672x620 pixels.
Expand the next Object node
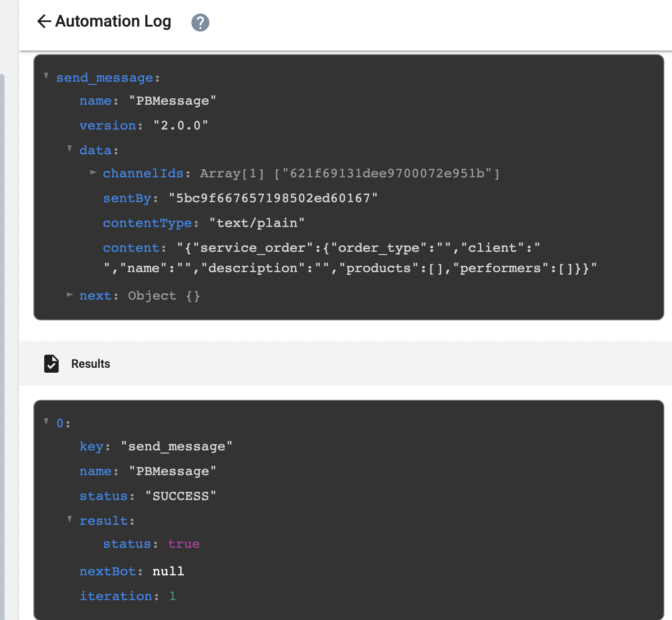point(70,295)
